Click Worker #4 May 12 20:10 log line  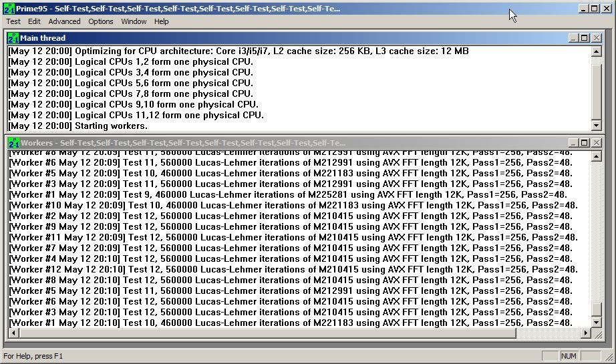coord(291,258)
